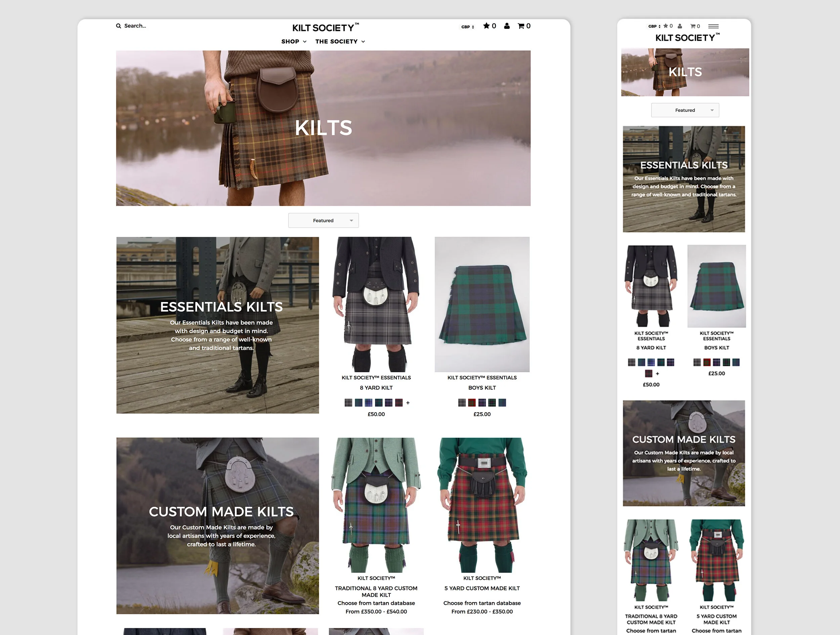Click the desktop 8 YARD KILT product title
Viewport: 840px width, 635px height.
(x=376, y=388)
